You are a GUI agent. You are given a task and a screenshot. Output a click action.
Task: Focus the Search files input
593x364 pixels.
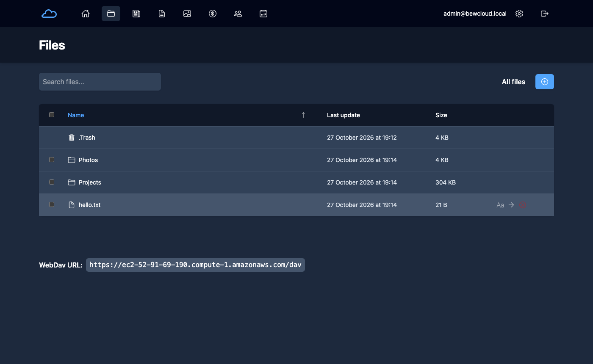(x=100, y=82)
